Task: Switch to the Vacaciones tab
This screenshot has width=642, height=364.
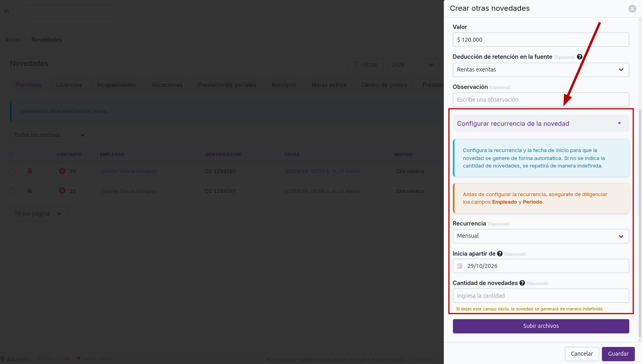Action: click(x=167, y=85)
